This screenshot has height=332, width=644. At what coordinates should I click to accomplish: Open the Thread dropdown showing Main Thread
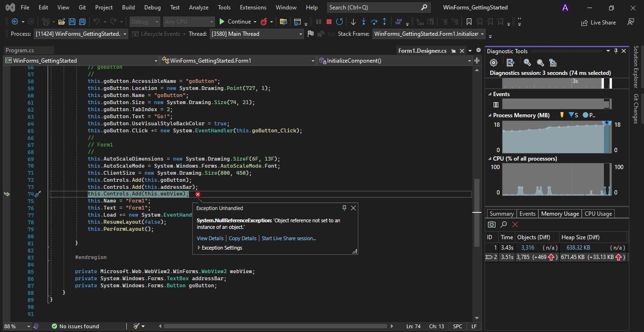pyautogui.click(x=256, y=34)
